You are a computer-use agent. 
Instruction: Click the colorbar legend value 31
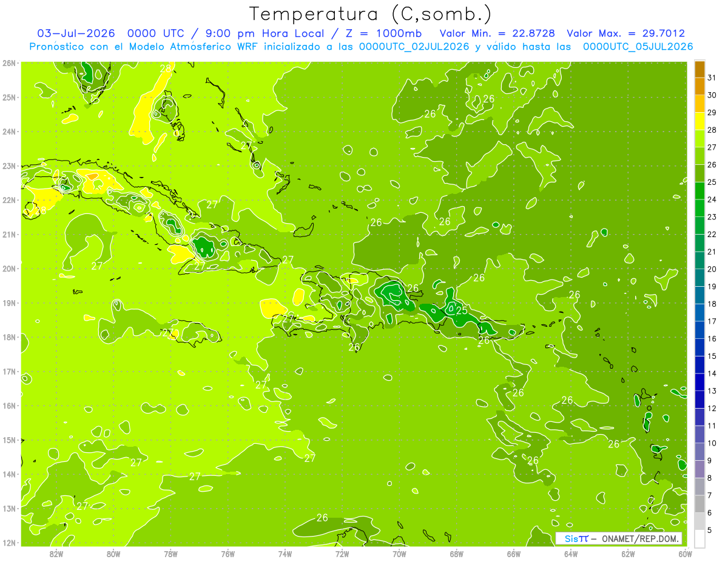(x=712, y=78)
